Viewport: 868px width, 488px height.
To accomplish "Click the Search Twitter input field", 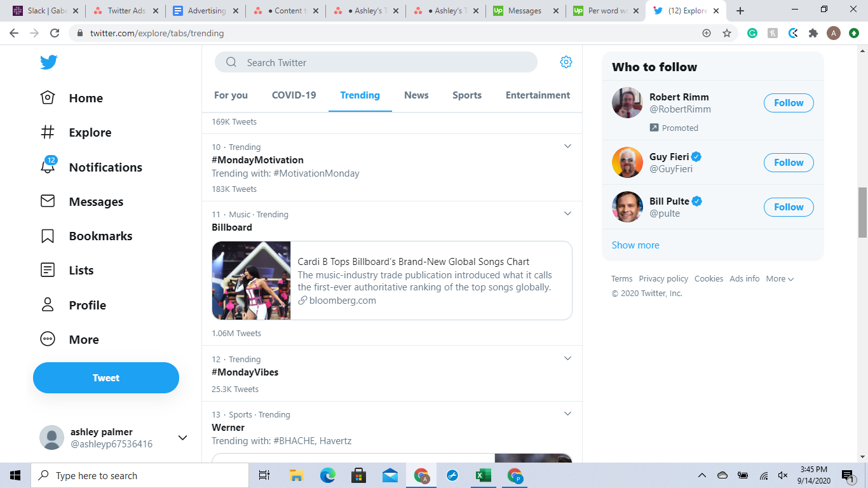I will pos(376,62).
